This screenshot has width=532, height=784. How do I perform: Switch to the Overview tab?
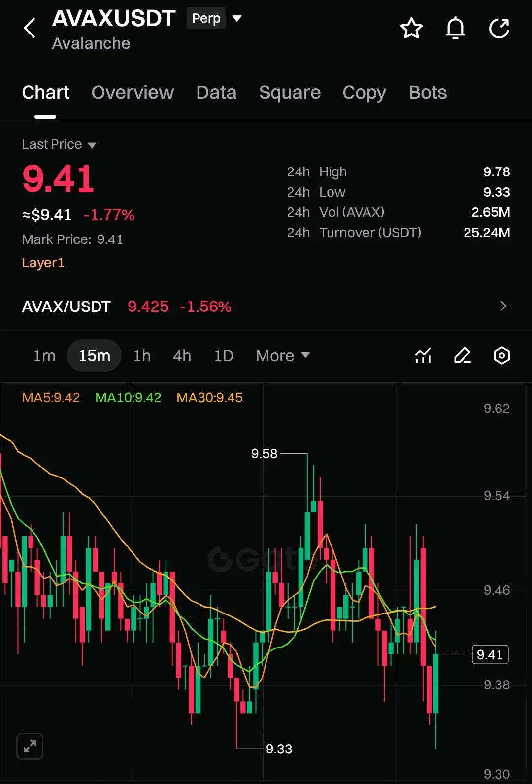pos(133,93)
